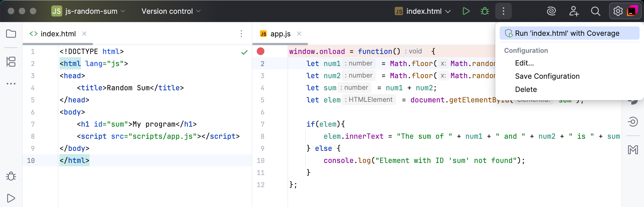Image resolution: width=644 pixels, height=207 pixels.
Task: Remove the breakpoint on line 1 of app.js
Action: pyautogui.click(x=261, y=51)
